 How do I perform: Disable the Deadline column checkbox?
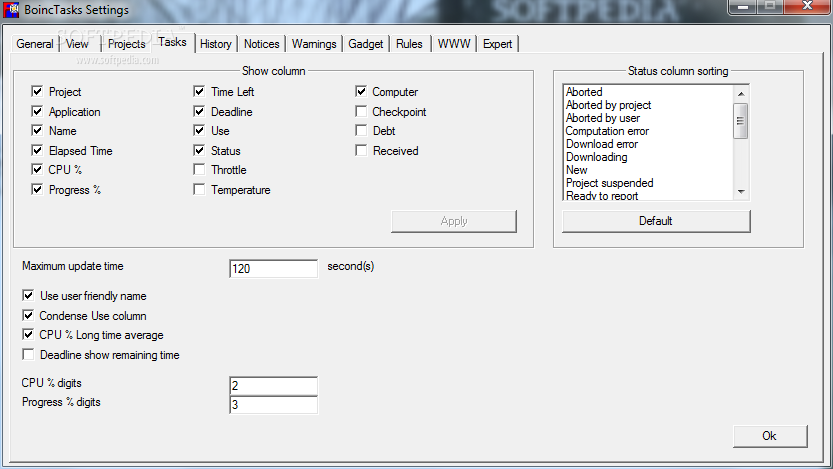[199, 111]
